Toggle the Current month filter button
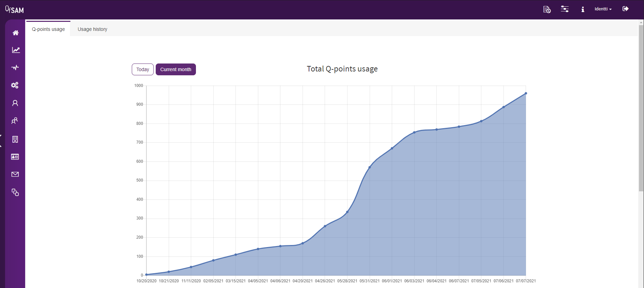The image size is (644, 288). [175, 69]
